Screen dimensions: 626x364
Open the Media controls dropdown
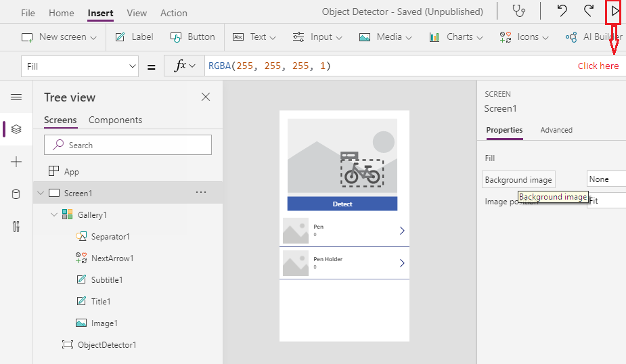coord(385,37)
